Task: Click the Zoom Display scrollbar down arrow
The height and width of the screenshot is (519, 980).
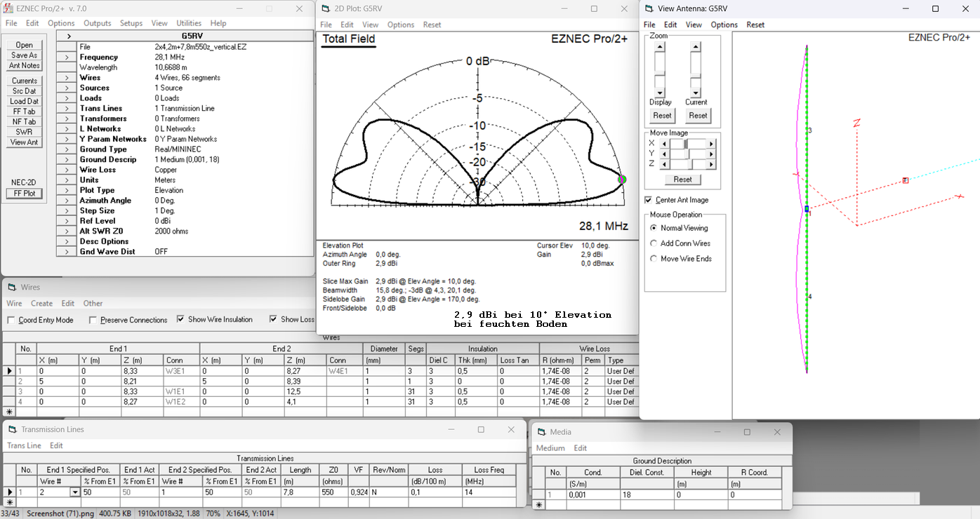Action: 659,93
